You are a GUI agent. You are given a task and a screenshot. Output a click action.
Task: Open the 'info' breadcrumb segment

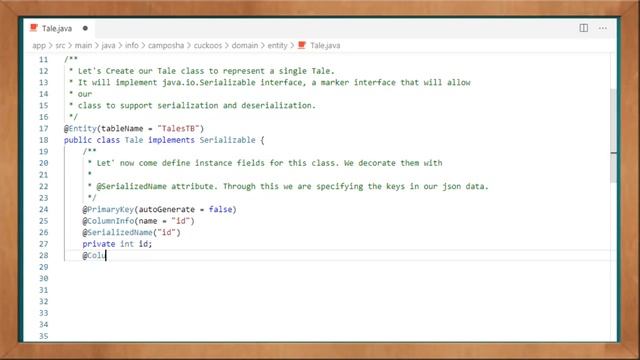coord(131,45)
